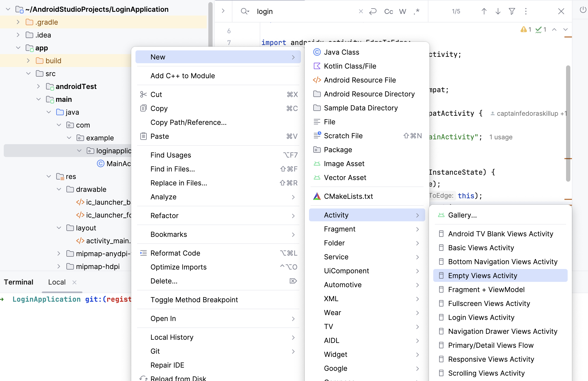
Task: Select the MainActivity class file
Action: [x=114, y=163]
